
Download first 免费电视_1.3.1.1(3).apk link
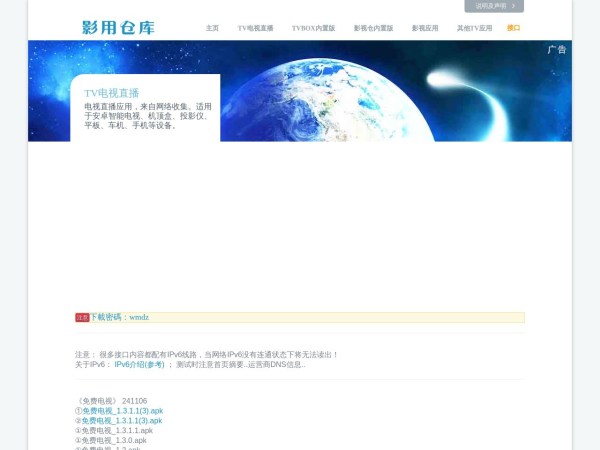(x=122, y=410)
